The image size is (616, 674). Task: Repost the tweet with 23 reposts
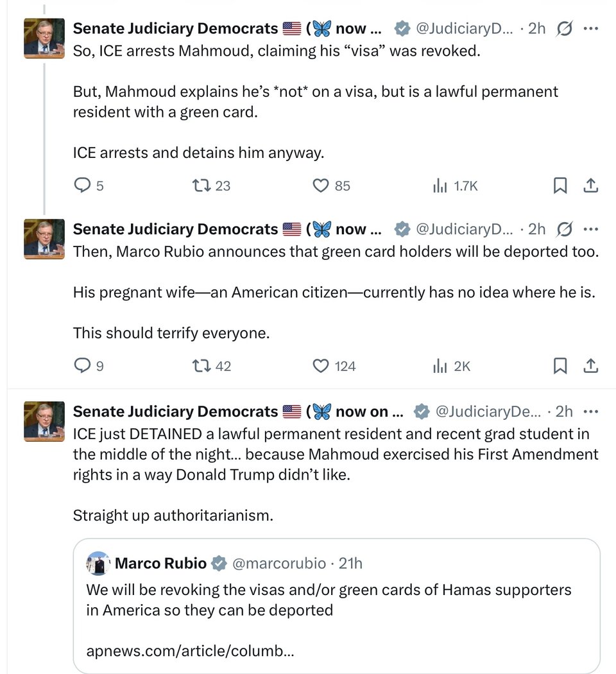point(201,186)
